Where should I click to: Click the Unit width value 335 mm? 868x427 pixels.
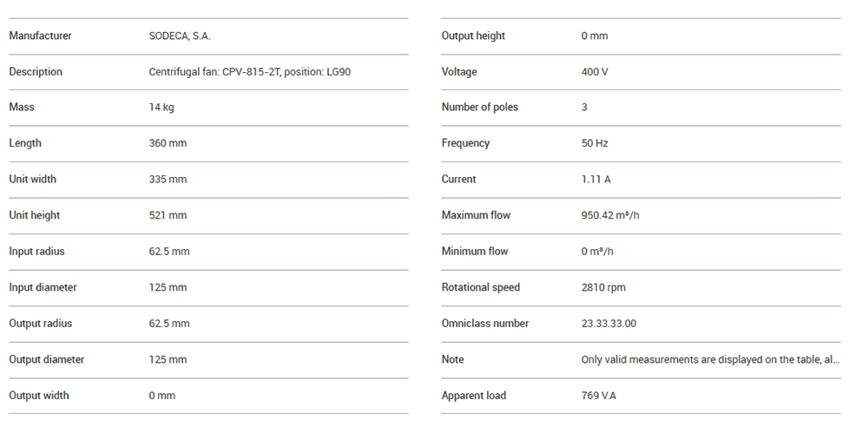click(168, 180)
